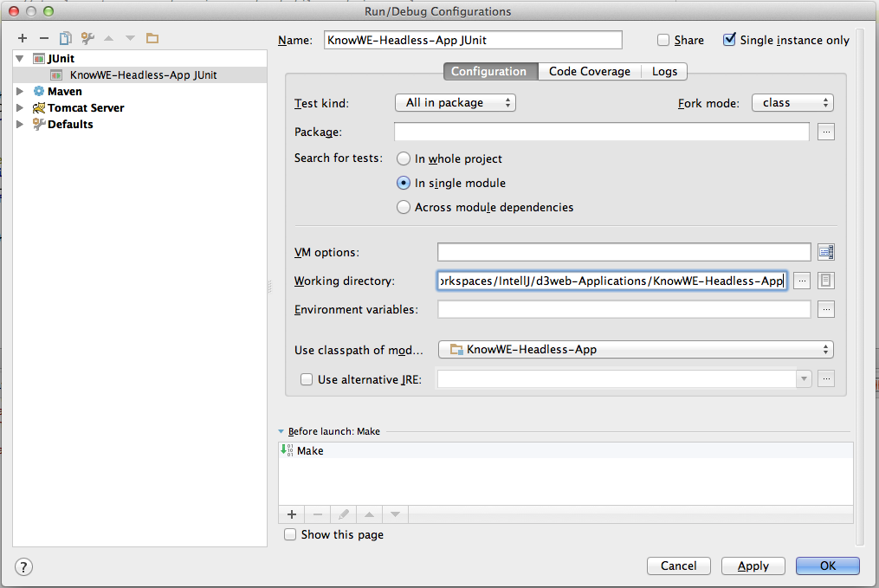The width and height of the screenshot is (879, 588).
Task: Click the Apply button
Action: (x=753, y=565)
